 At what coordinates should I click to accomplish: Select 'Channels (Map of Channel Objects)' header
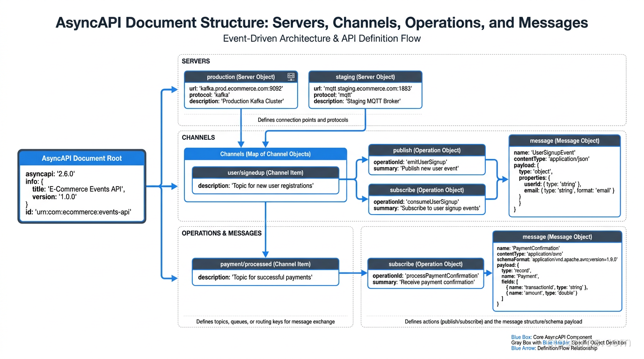pyautogui.click(x=265, y=154)
